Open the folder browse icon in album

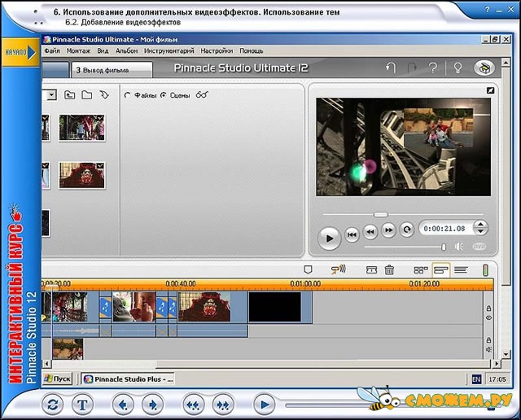pos(87,95)
